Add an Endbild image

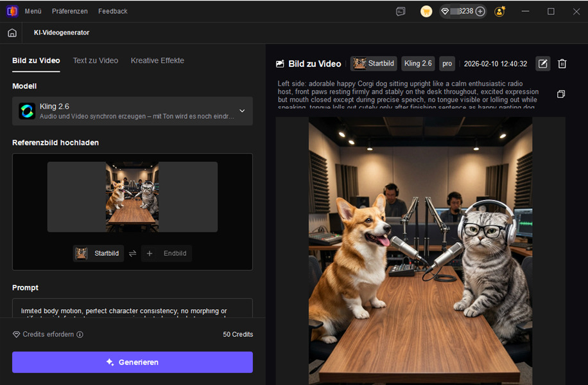[x=166, y=253]
